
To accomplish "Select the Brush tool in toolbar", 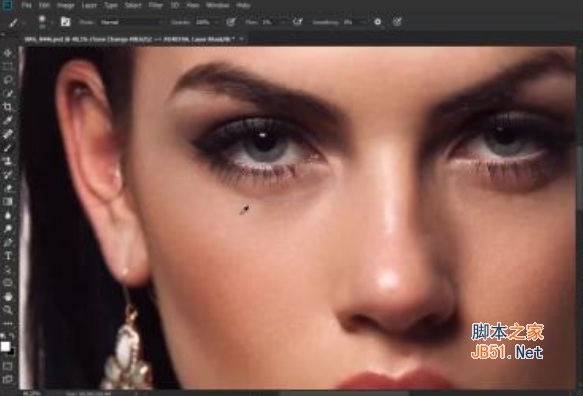I will 8,148.
